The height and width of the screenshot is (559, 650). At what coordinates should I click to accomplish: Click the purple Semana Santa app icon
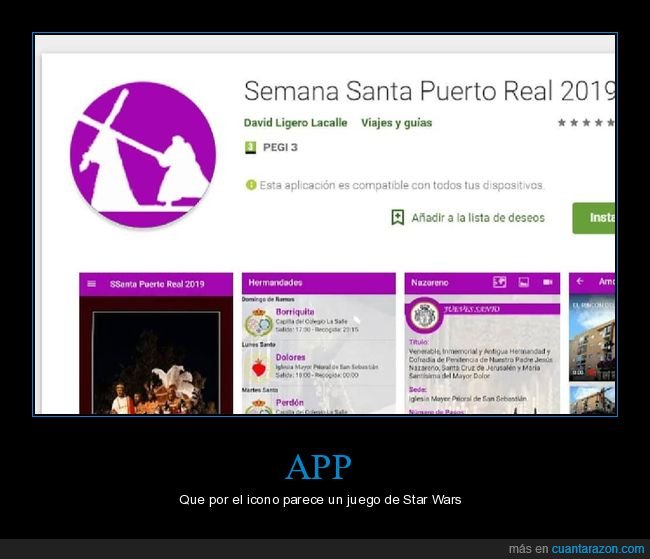(x=143, y=155)
